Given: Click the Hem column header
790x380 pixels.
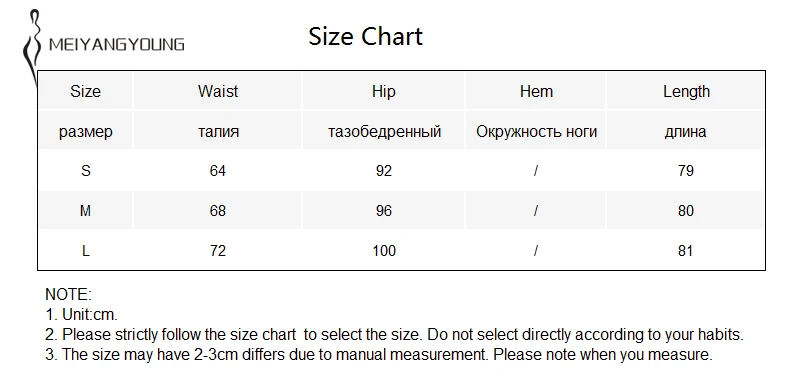Looking at the screenshot, I should click(x=536, y=91).
